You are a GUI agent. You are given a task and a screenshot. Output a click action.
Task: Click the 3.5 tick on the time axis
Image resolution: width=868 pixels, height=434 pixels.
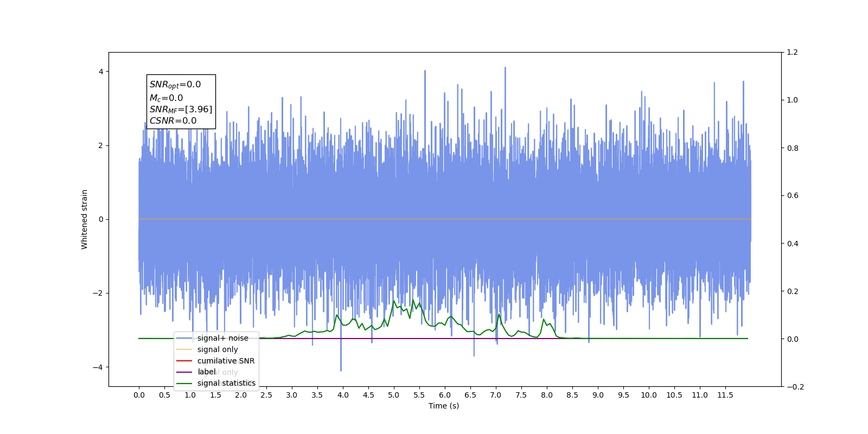[317, 395]
